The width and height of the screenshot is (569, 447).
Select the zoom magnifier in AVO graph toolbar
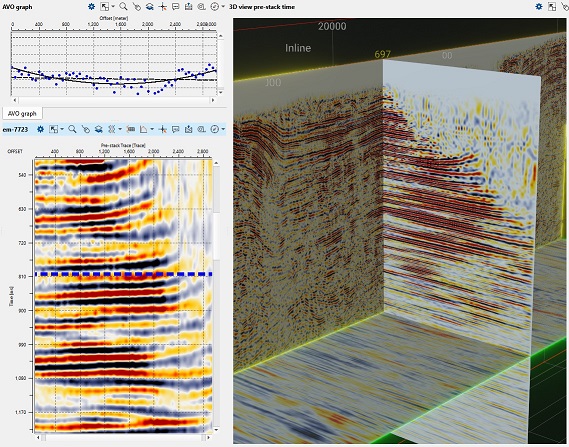click(123, 7)
